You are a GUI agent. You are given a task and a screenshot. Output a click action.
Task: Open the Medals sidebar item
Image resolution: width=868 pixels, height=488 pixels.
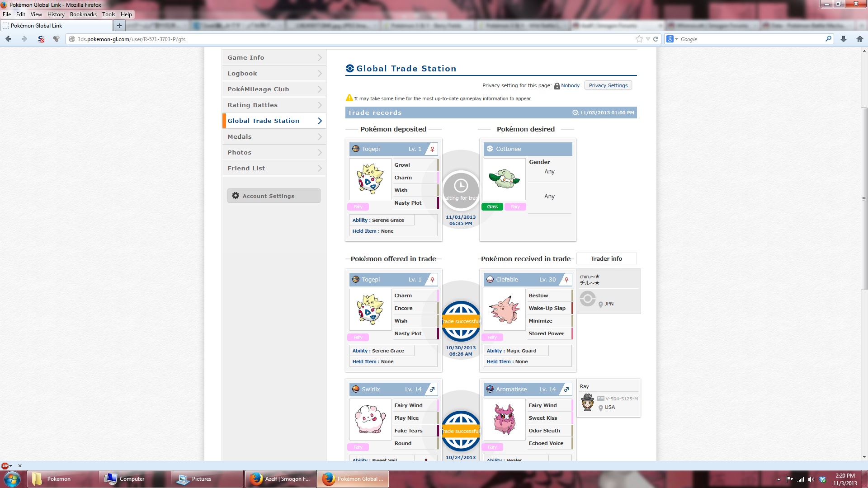tap(274, 137)
